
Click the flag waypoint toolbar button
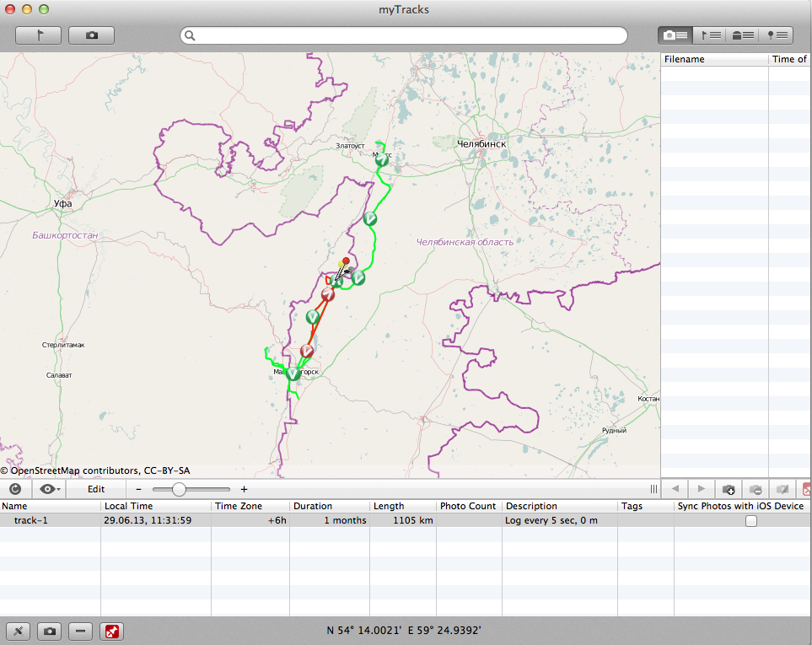(38, 35)
